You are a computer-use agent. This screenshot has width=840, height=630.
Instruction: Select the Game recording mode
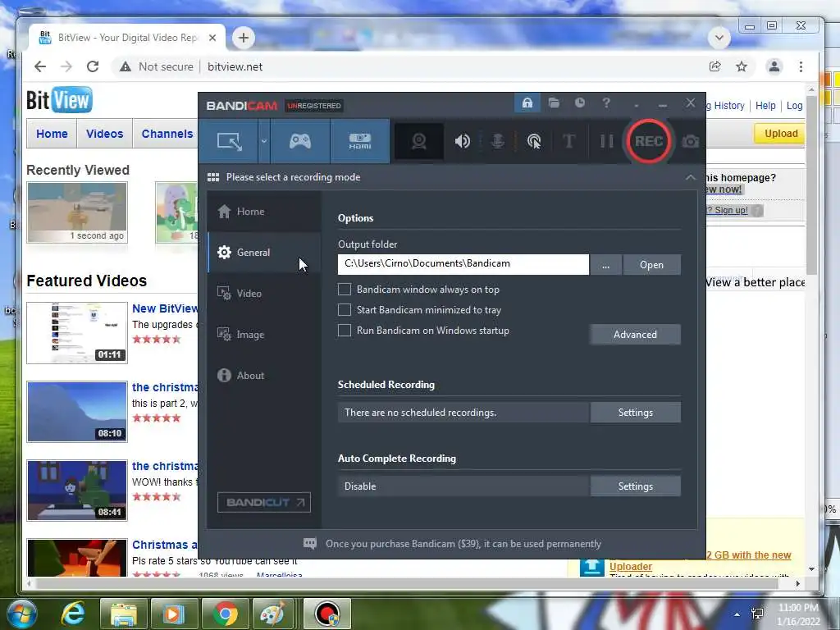300,141
